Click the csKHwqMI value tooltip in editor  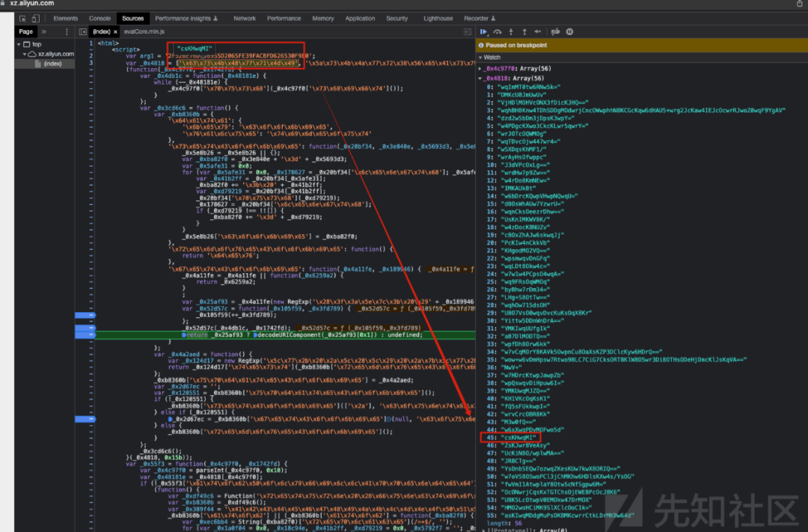(x=195, y=49)
